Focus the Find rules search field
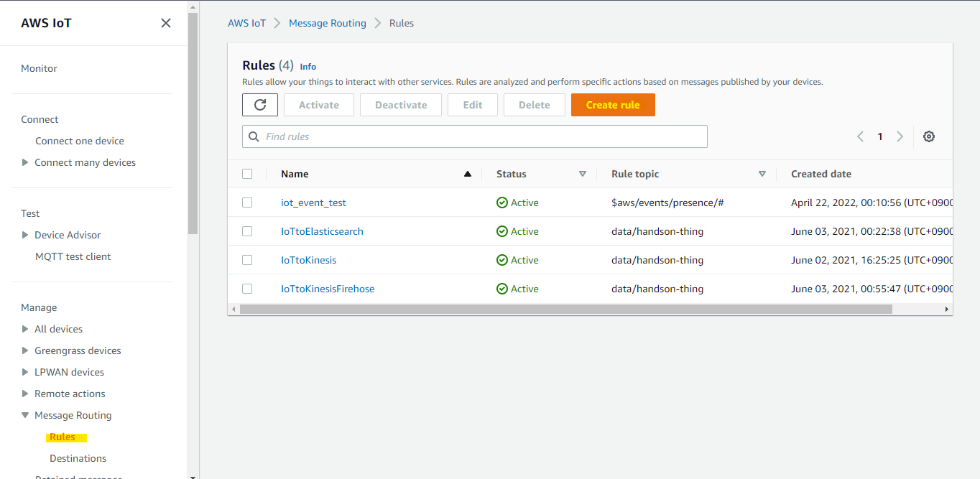Viewport: 980px width, 479px height. click(475, 136)
